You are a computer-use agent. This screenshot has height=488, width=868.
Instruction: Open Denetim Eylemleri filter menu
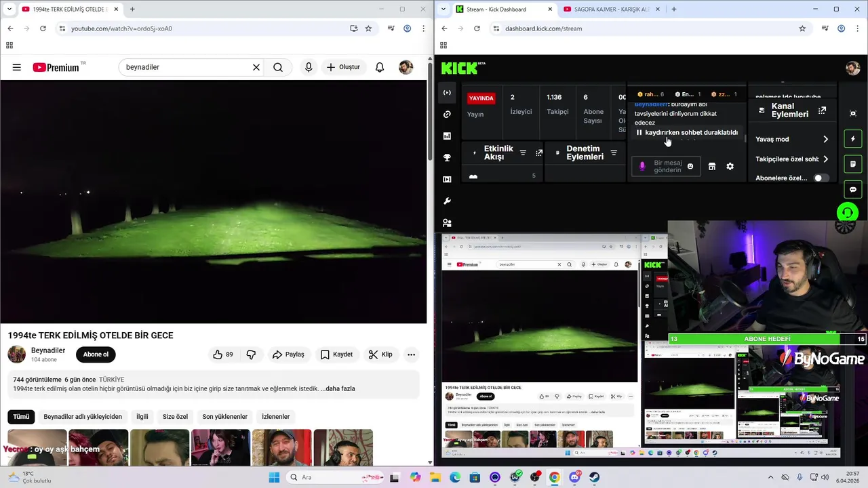[614, 153]
